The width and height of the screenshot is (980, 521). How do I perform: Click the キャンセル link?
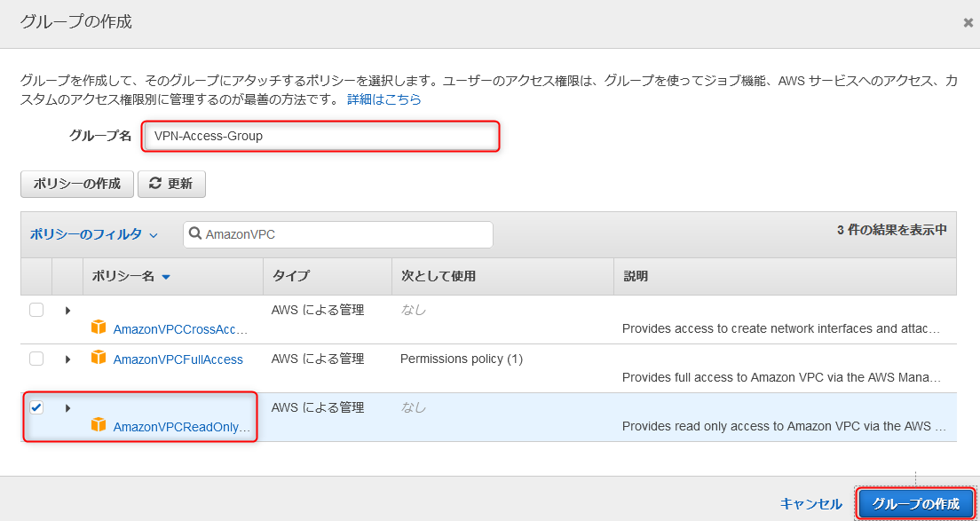(x=810, y=503)
